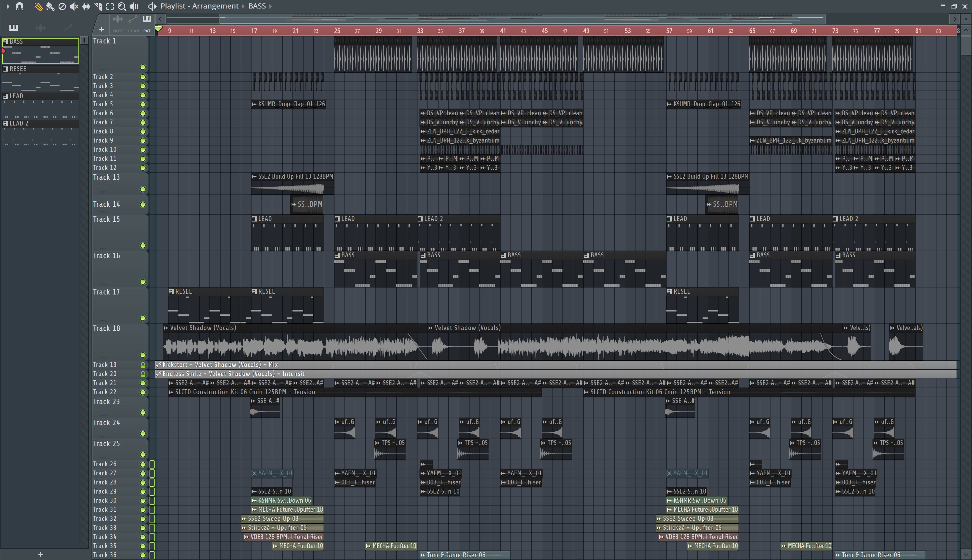Image resolution: width=972 pixels, height=560 pixels.
Task: Select the Delete tool
Action: pos(62,6)
